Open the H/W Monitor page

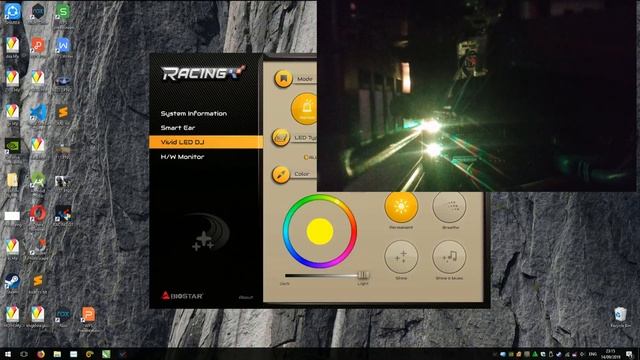182,157
